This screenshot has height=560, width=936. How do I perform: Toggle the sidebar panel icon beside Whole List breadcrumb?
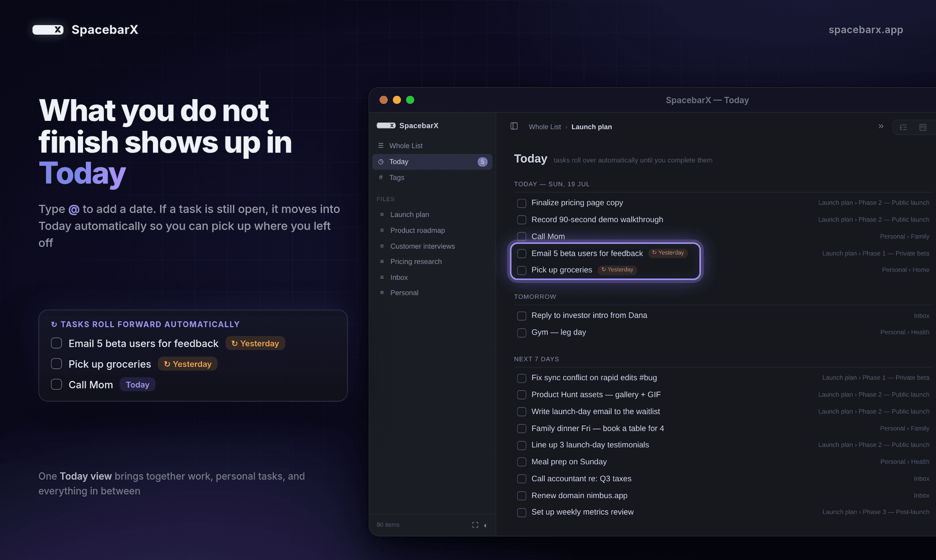pyautogui.click(x=514, y=126)
